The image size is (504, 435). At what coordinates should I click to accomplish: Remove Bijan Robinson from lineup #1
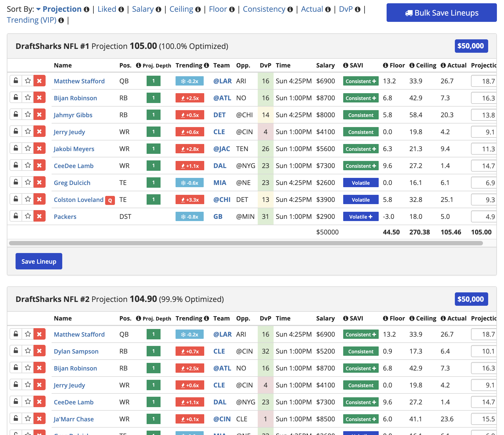[x=39, y=98]
